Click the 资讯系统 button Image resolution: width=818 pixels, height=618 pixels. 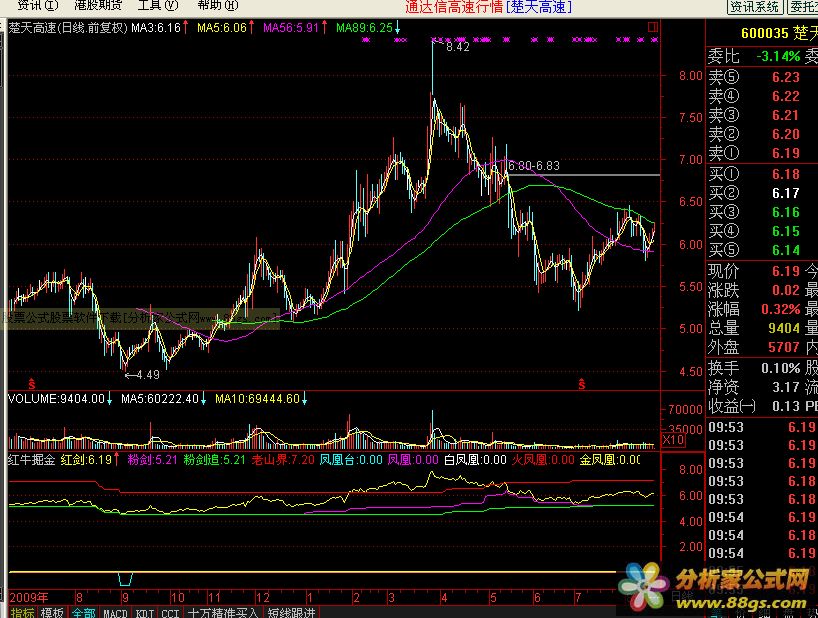(755, 6)
